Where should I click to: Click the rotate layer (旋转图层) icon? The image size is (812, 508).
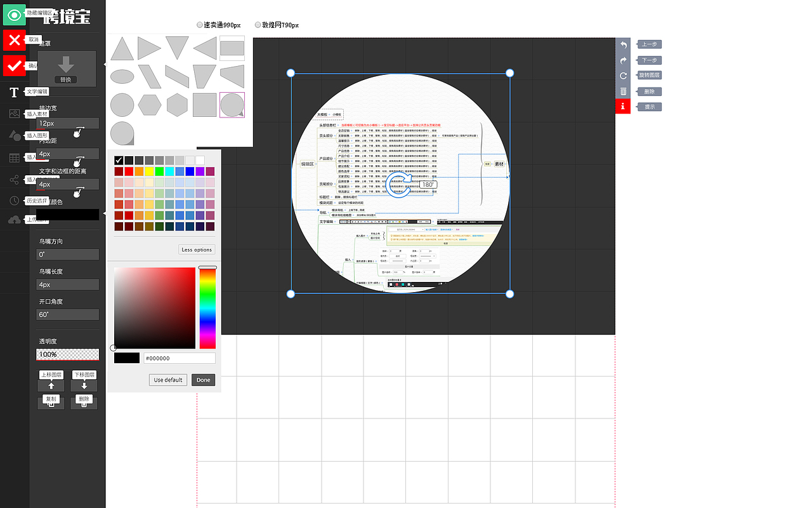click(x=623, y=76)
